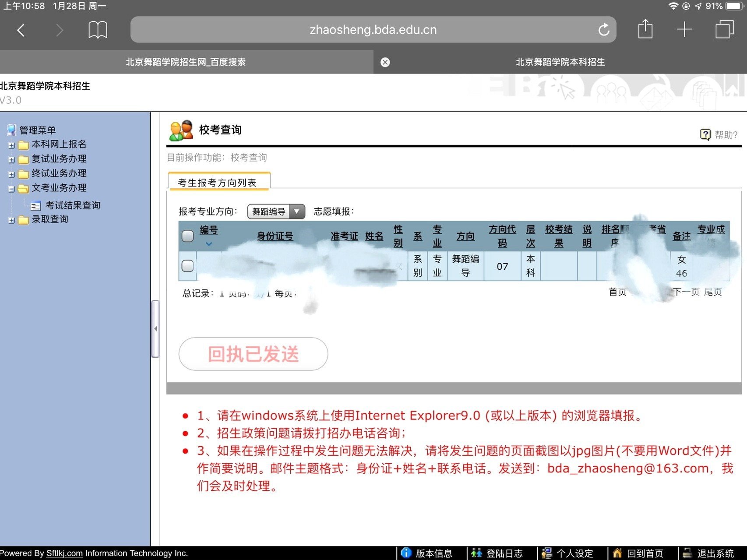Open 文考业务办理 tree item
This screenshot has height=560, width=747.
[59, 187]
